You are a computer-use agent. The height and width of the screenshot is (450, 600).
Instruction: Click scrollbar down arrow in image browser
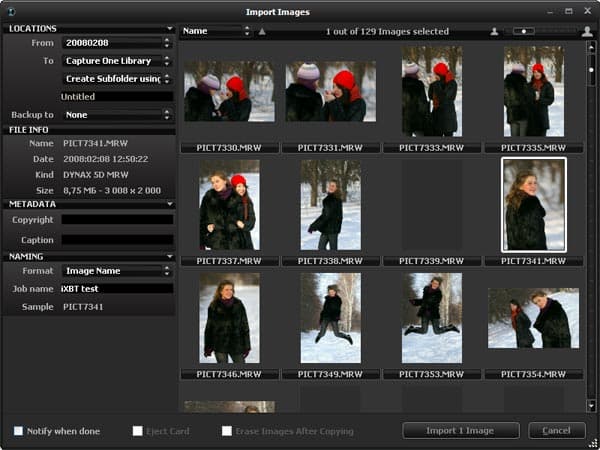(x=592, y=406)
